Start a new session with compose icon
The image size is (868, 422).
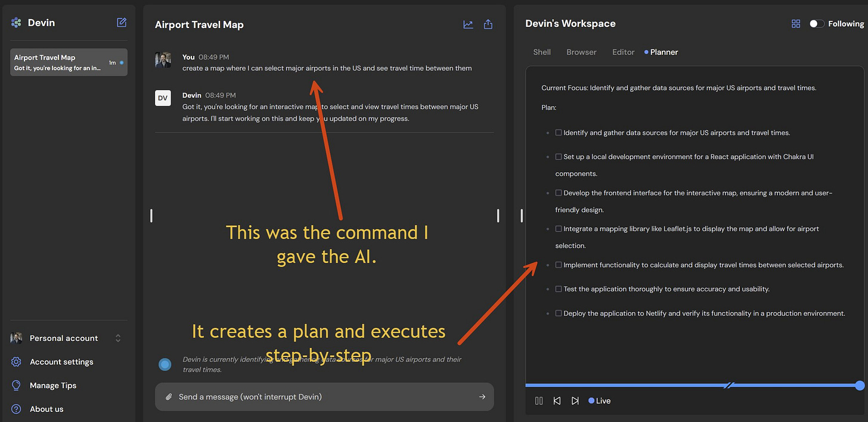pos(122,23)
